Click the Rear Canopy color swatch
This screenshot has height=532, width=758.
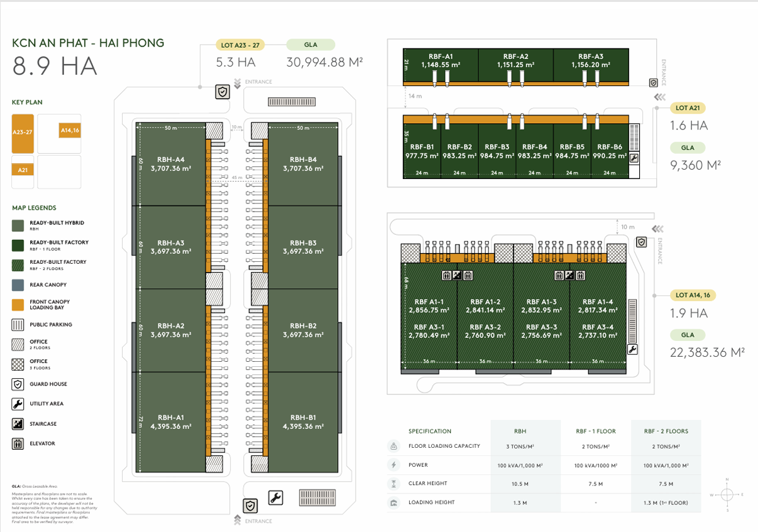[x=18, y=285]
